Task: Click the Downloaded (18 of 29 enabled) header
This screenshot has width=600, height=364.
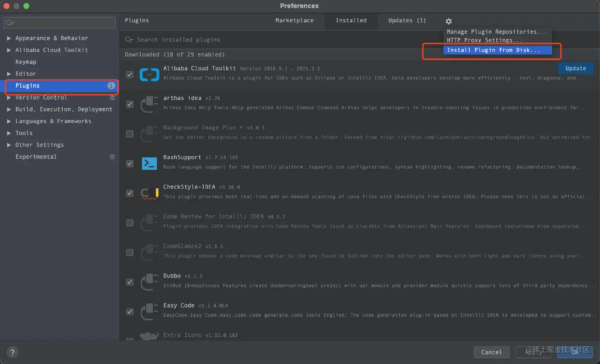Action: pyautogui.click(x=175, y=55)
